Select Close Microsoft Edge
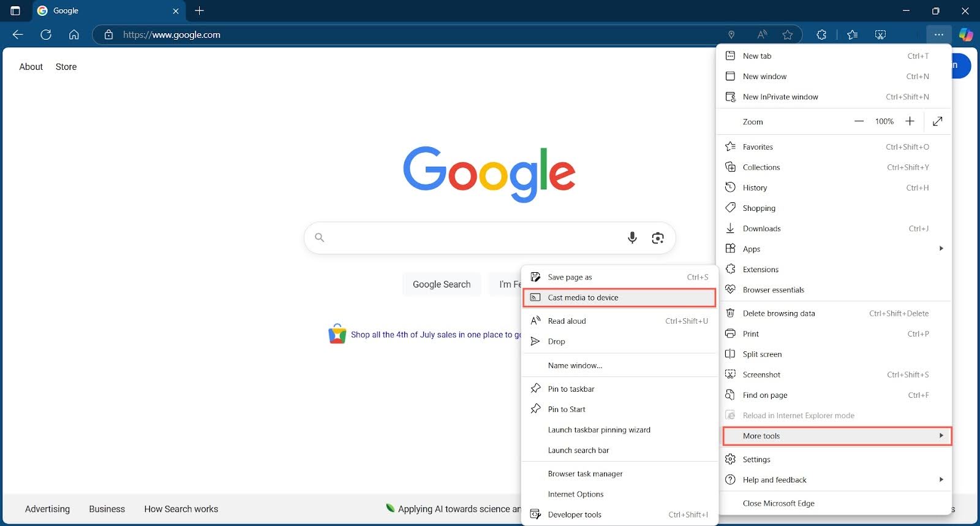This screenshot has height=526, width=980. [x=834, y=503]
